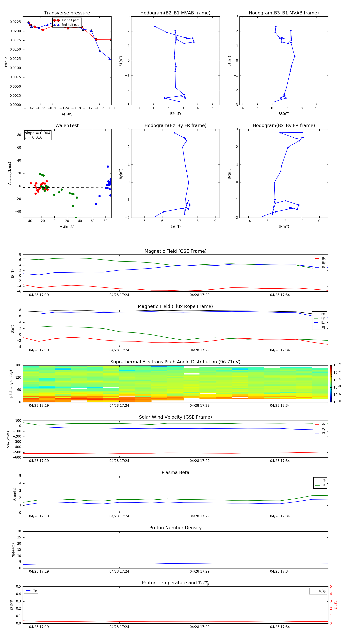This screenshot has width=351, height=644.
Task: Click the 'Solar Wind Velocity (GSE Frame)' title
Action: (175, 417)
